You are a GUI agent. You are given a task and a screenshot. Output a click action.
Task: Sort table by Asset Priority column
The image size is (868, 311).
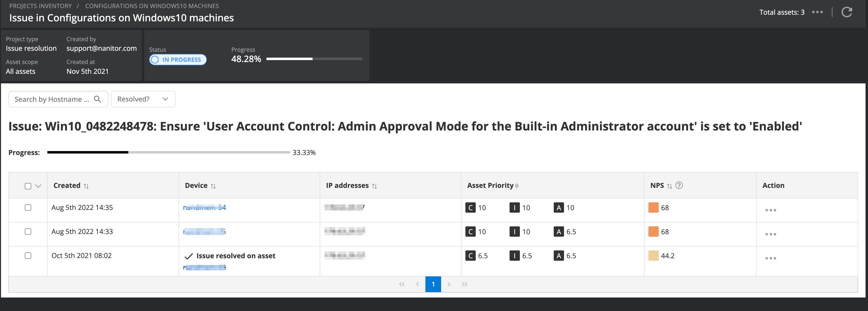[517, 186]
